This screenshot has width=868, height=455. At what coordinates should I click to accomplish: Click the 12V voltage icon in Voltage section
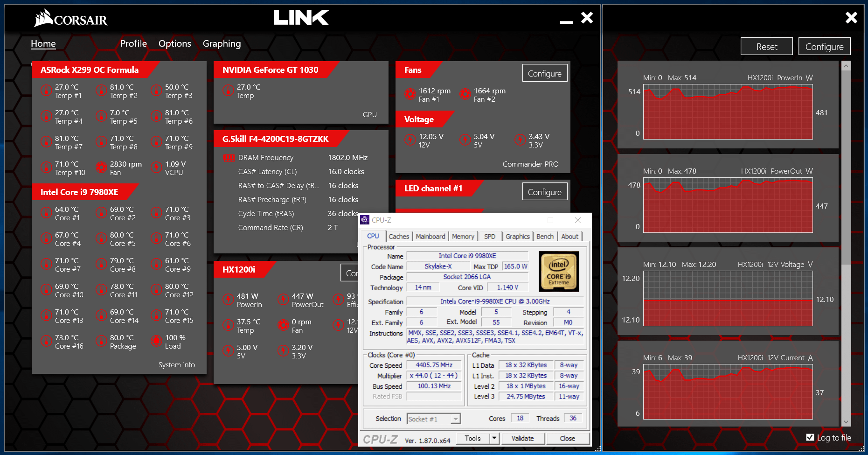click(x=410, y=140)
